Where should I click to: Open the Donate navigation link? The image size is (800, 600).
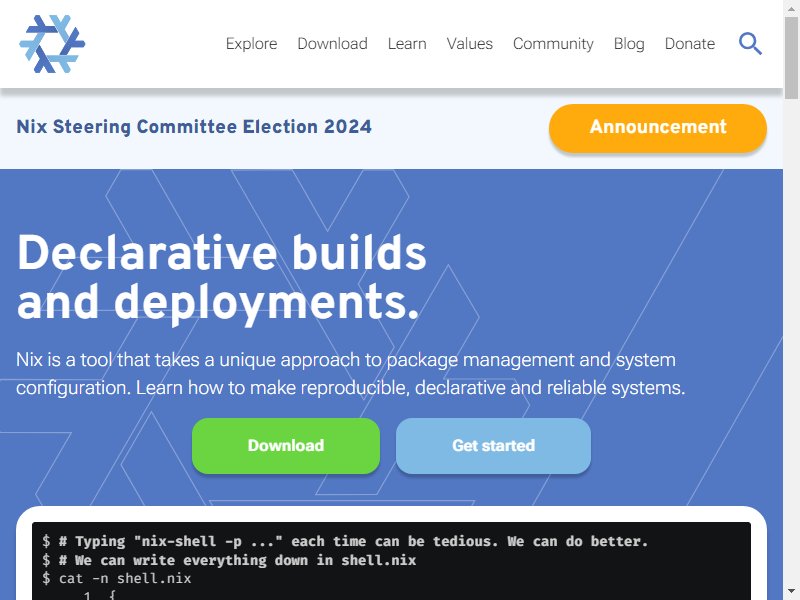[689, 44]
